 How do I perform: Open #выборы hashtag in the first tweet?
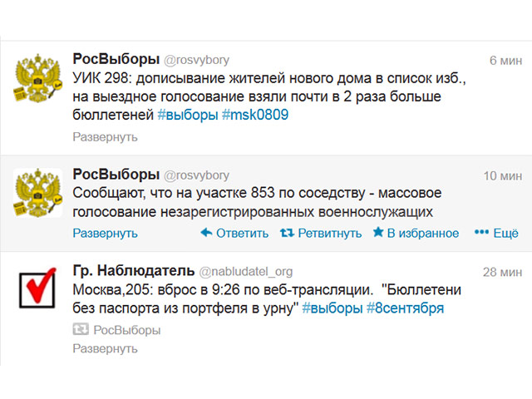click(190, 116)
